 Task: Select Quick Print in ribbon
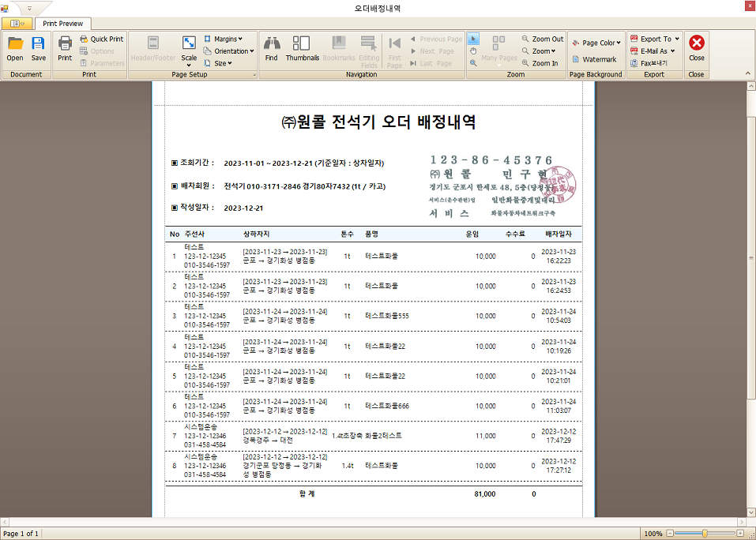(101, 39)
